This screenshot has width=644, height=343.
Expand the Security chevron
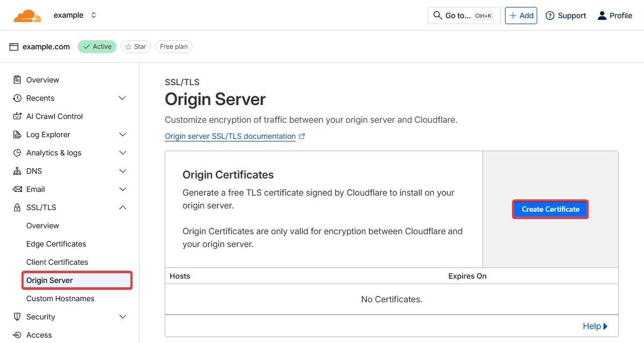[122, 317]
